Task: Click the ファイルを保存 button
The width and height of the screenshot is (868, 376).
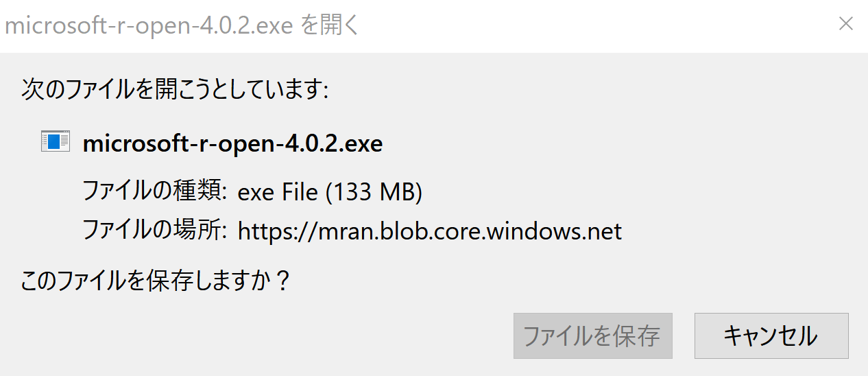Action: [x=592, y=336]
